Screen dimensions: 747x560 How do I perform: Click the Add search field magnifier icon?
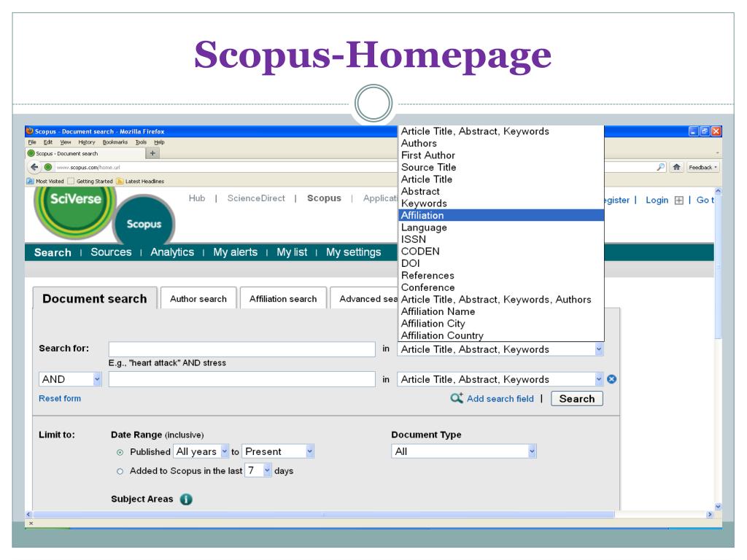[x=457, y=398]
